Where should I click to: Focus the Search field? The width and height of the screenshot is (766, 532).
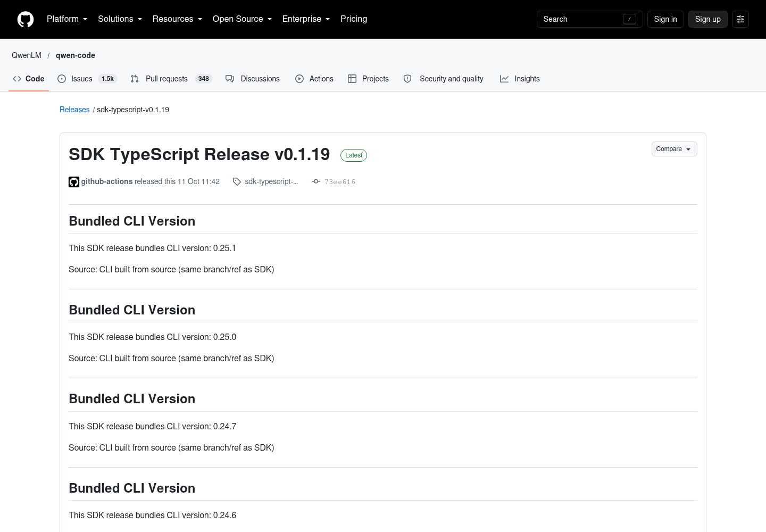589,19
